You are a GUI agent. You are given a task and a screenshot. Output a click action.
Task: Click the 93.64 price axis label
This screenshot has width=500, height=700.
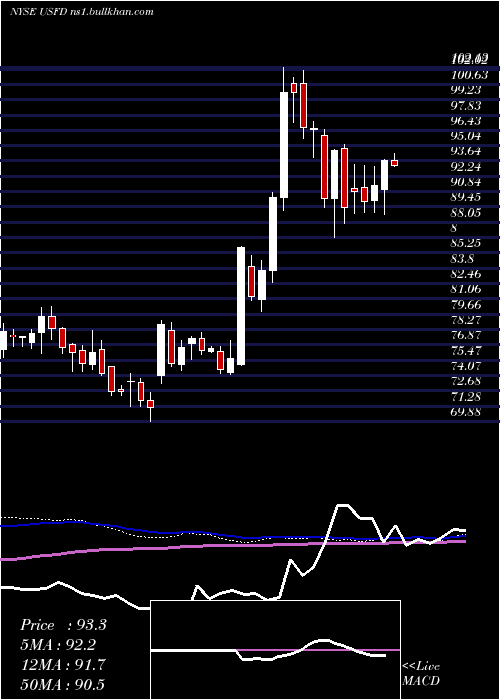(x=466, y=151)
